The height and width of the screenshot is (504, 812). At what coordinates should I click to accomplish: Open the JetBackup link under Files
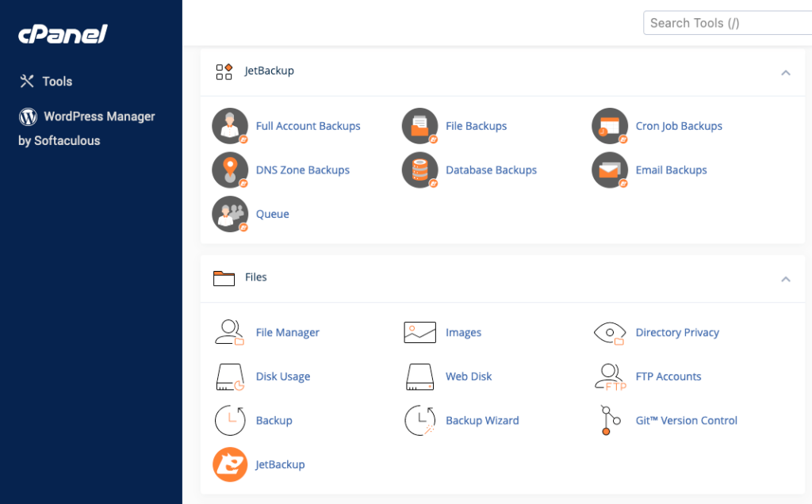pos(280,464)
